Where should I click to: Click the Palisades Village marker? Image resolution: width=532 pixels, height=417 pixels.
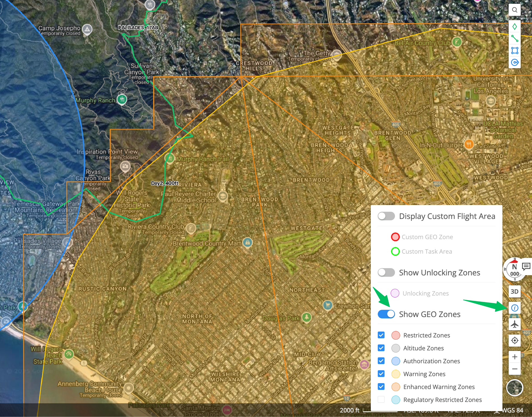[67, 243]
